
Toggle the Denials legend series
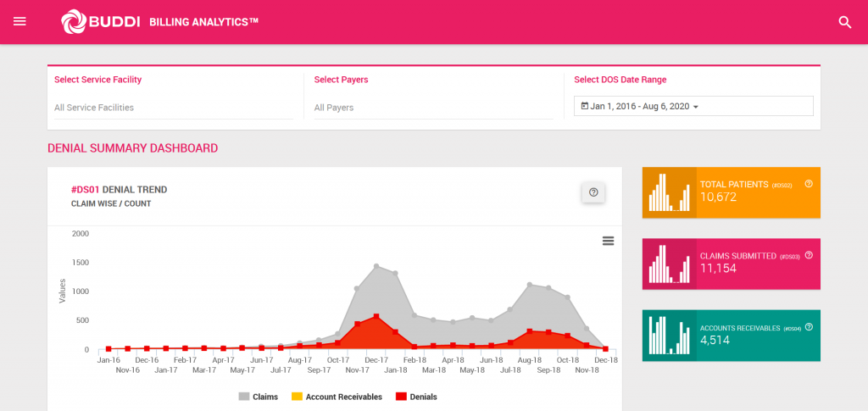click(416, 397)
